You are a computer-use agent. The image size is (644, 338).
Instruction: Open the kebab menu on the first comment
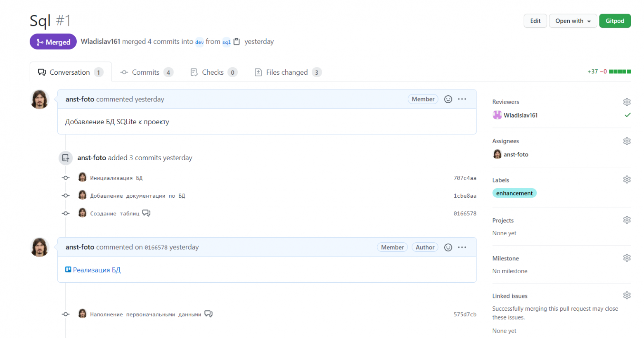(x=462, y=99)
